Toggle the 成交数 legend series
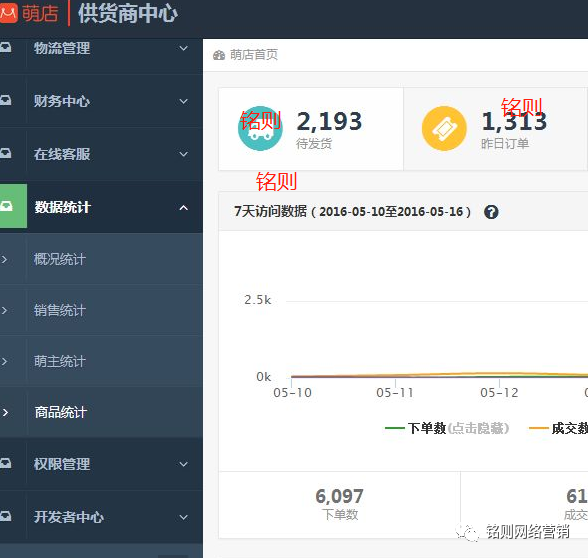 coord(558,428)
